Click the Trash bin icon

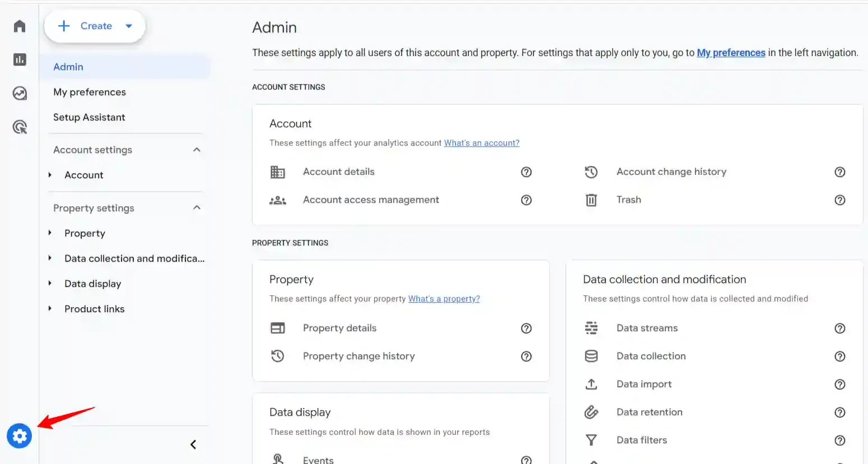pyautogui.click(x=591, y=200)
